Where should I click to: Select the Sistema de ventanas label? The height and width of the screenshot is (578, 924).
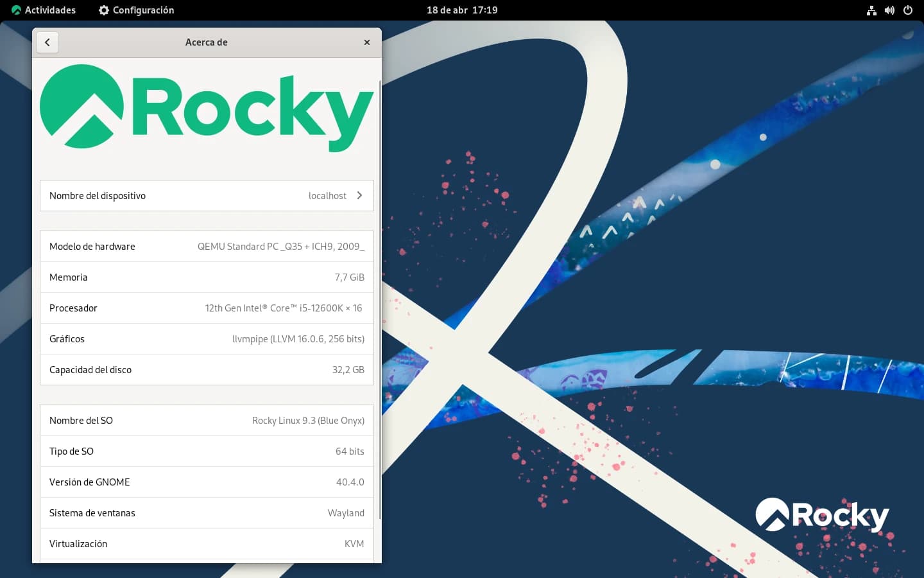92,513
